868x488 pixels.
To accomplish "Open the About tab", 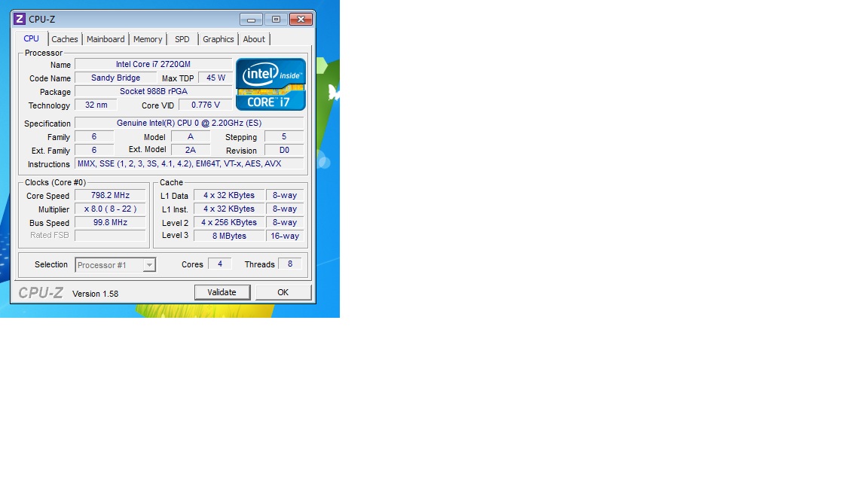I will click(254, 39).
